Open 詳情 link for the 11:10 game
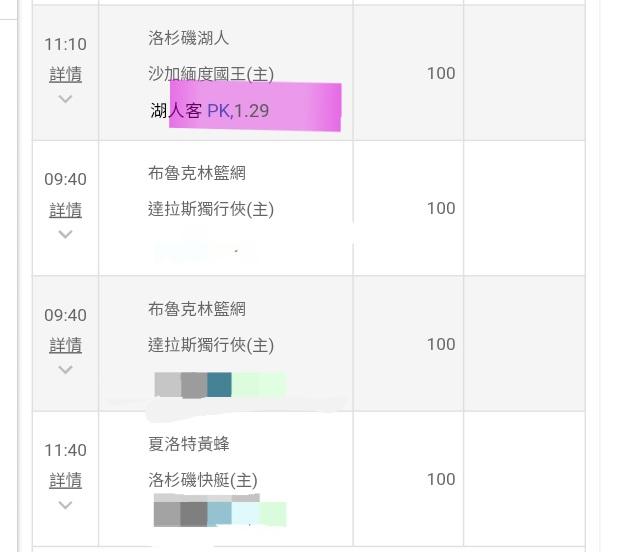Image resolution: width=620 pixels, height=552 pixels. coord(65,75)
